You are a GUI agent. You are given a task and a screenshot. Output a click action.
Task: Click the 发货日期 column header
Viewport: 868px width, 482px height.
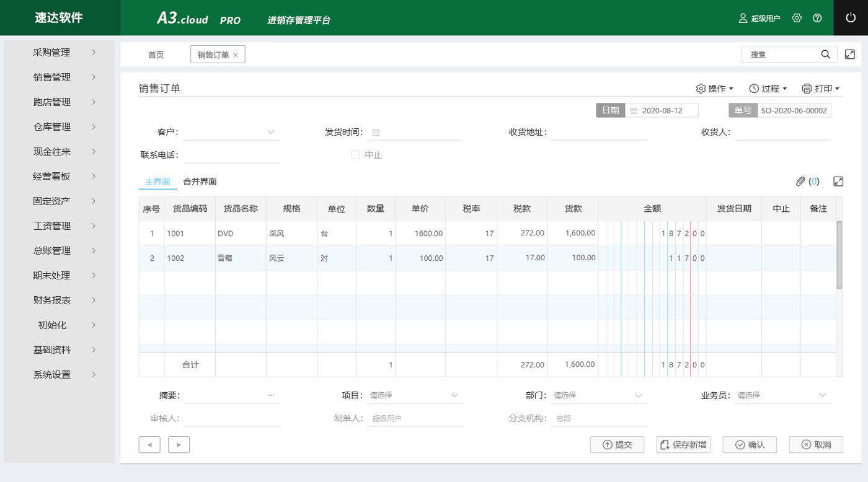(x=734, y=209)
